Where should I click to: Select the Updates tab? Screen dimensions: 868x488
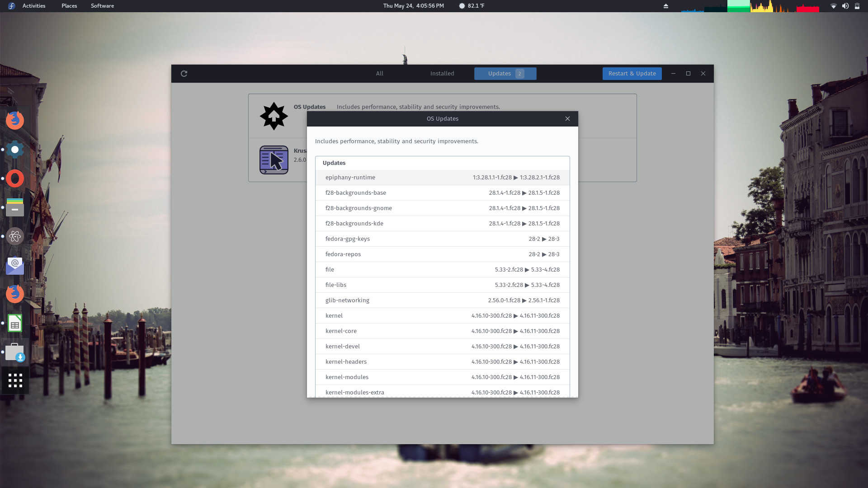coord(505,74)
